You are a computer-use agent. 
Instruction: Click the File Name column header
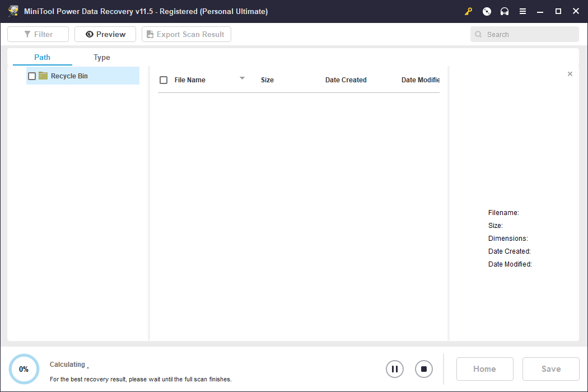tap(190, 80)
